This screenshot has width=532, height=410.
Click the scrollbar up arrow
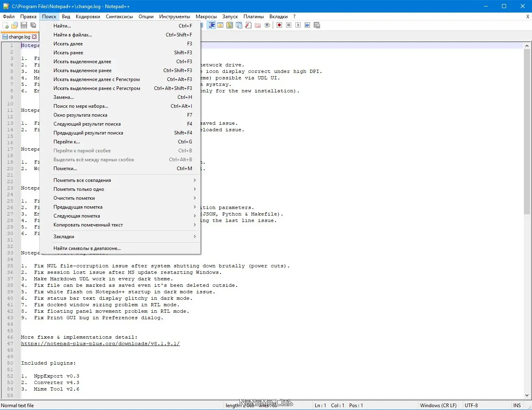527,46
